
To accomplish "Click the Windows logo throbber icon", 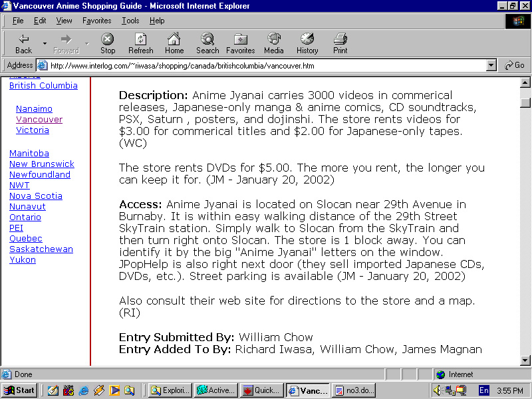I will tap(518, 21).
